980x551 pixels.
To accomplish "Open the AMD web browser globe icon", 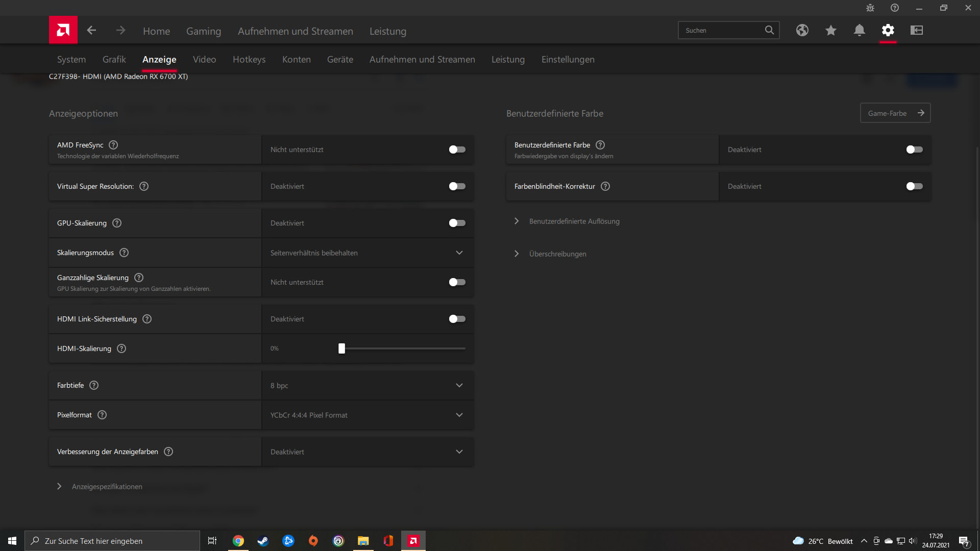I will pyautogui.click(x=802, y=31).
